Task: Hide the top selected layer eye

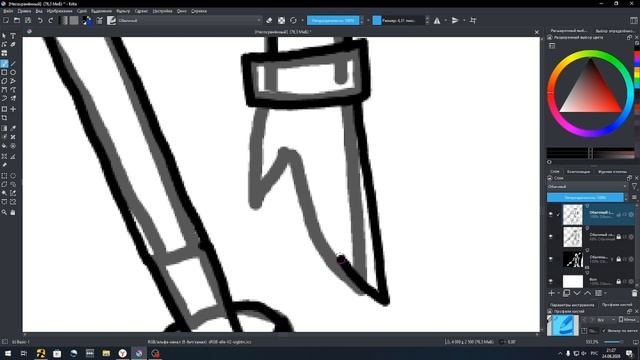Action: [551, 214]
